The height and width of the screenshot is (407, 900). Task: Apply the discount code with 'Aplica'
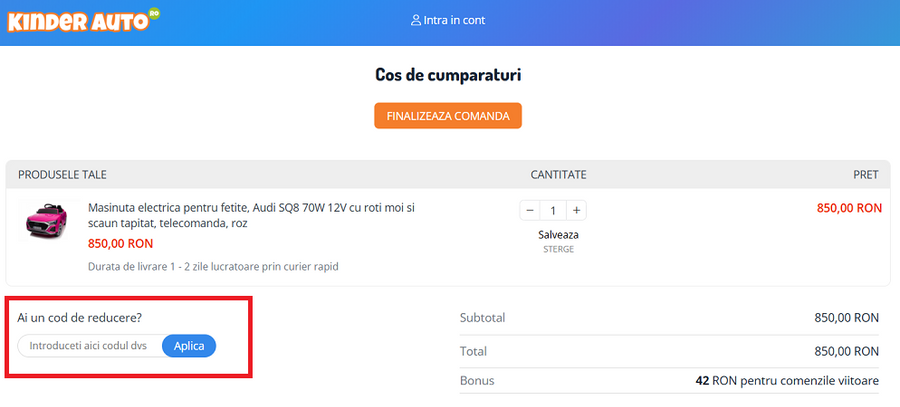pyautogui.click(x=189, y=345)
